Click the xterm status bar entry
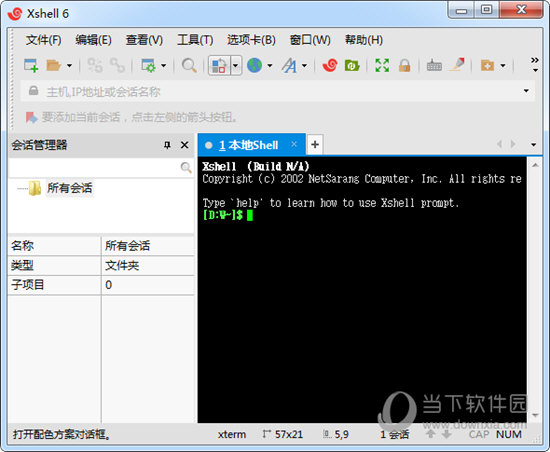 pyautogui.click(x=232, y=434)
